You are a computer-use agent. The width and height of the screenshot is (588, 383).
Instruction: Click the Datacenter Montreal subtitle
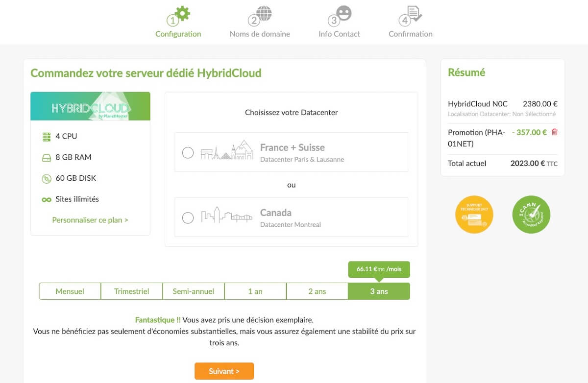[x=291, y=225]
